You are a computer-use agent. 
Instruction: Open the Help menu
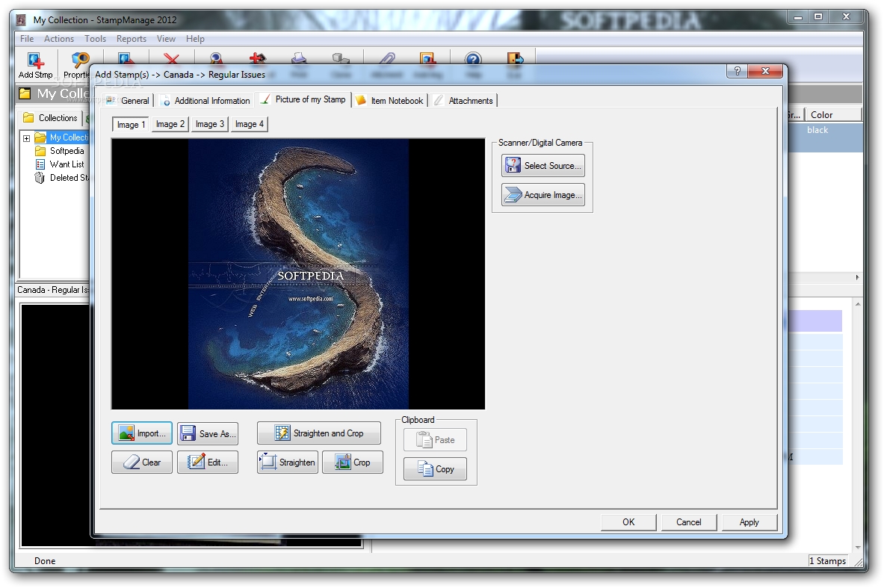(195, 38)
